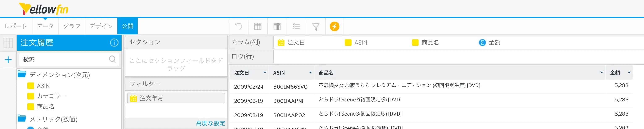This screenshot has width=644, height=129.
Task: Collapse the ディメンション(次元) folder
Action: click(22, 74)
